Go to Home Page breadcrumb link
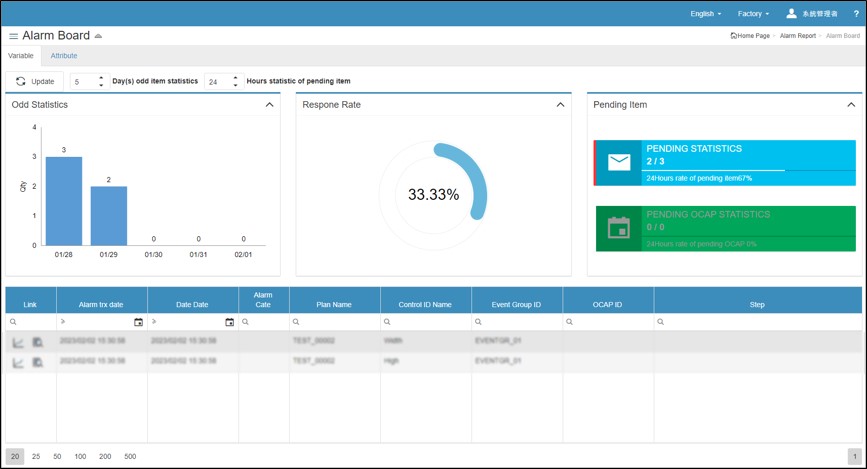The width and height of the screenshot is (867, 469). (752, 36)
